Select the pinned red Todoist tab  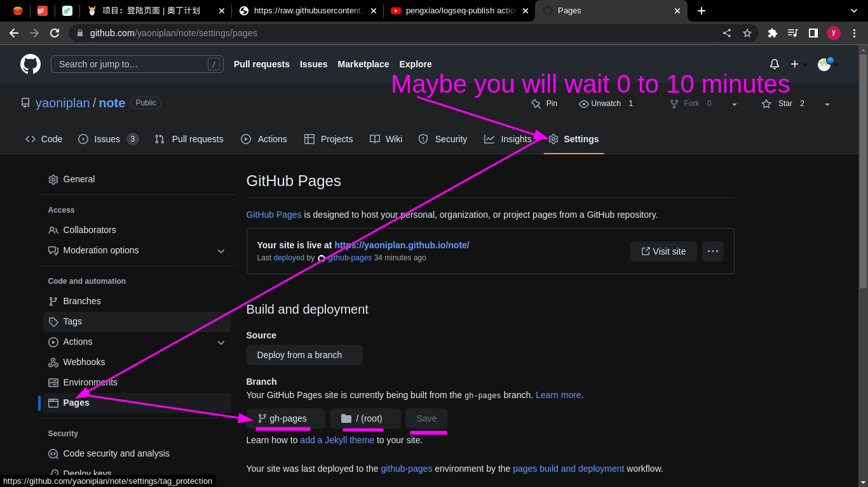pyautogui.click(x=42, y=11)
